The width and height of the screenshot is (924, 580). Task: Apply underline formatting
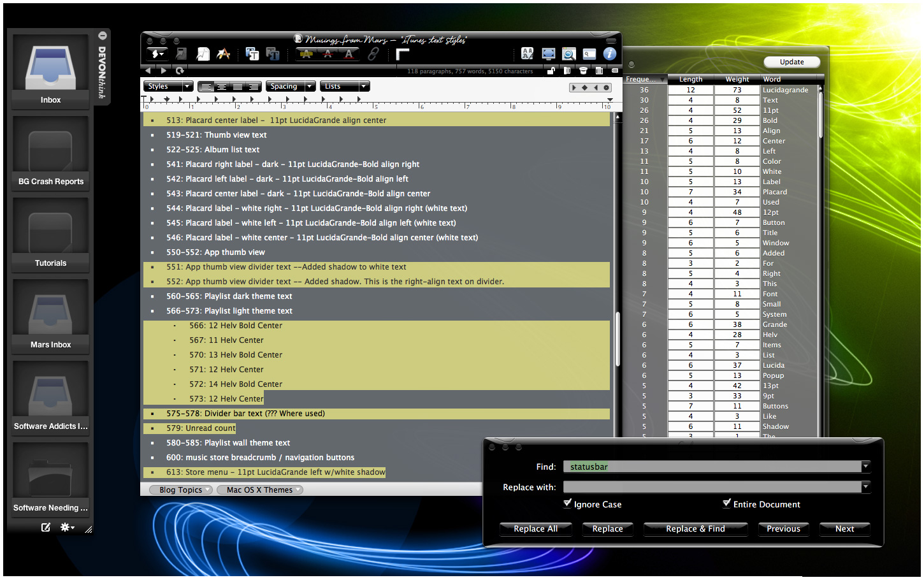click(349, 54)
